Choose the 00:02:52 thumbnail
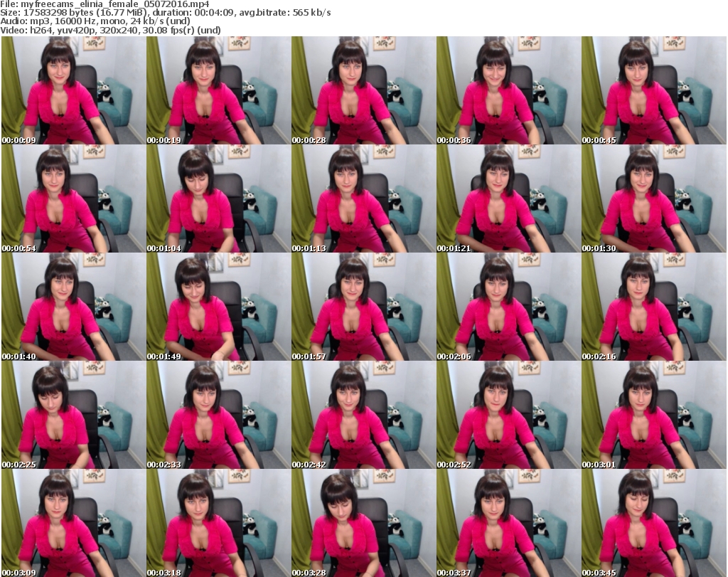This screenshot has height=577, width=728. point(508,415)
